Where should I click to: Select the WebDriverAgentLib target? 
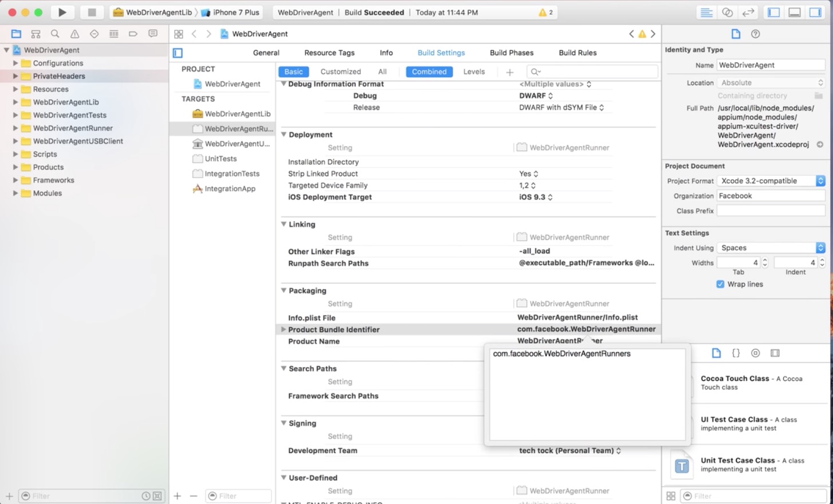click(231, 114)
